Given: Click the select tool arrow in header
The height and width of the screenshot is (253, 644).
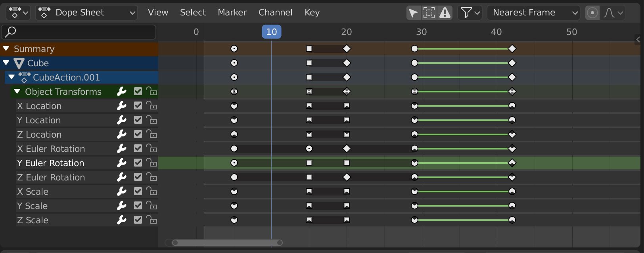Looking at the screenshot, I should point(413,13).
